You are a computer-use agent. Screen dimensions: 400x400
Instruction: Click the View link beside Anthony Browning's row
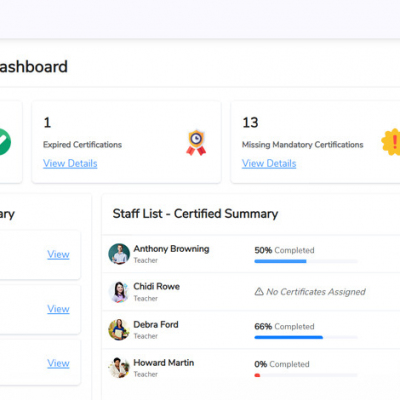pyautogui.click(x=58, y=254)
